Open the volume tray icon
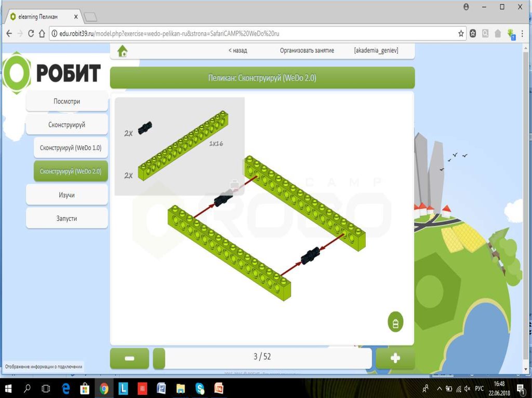This screenshot has width=532, height=398. click(467, 389)
